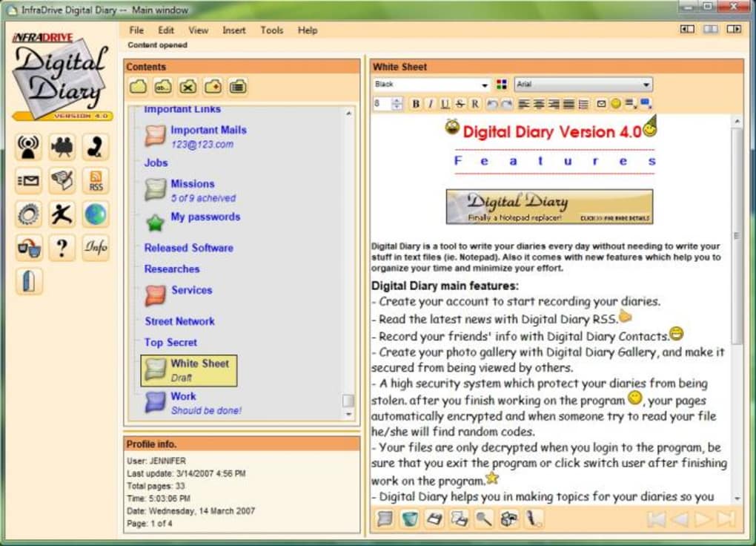Viewport: 756px width, 546px height.
Task: Insert a smiley emoticon
Action: pos(616,103)
